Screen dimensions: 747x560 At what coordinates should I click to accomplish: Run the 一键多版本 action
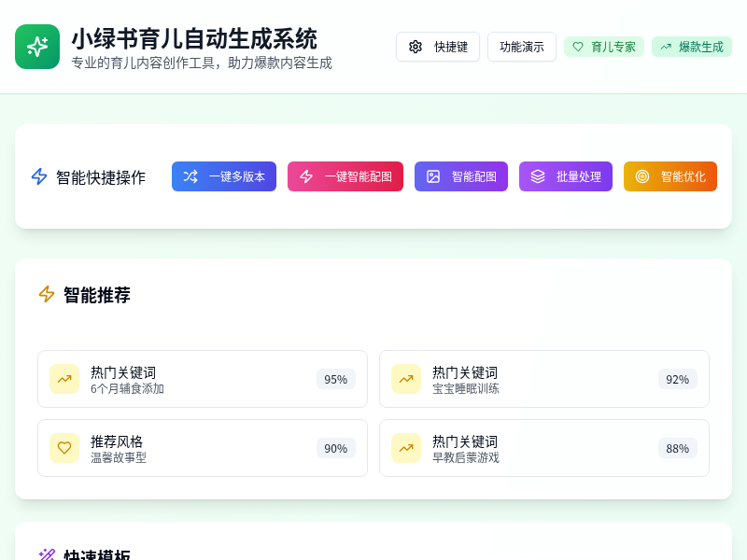(224, 176)
